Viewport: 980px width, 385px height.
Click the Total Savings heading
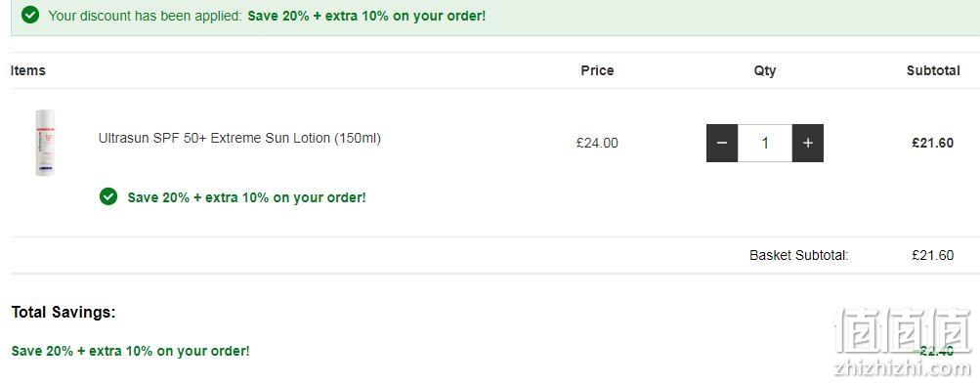click(x=64, y=313)
